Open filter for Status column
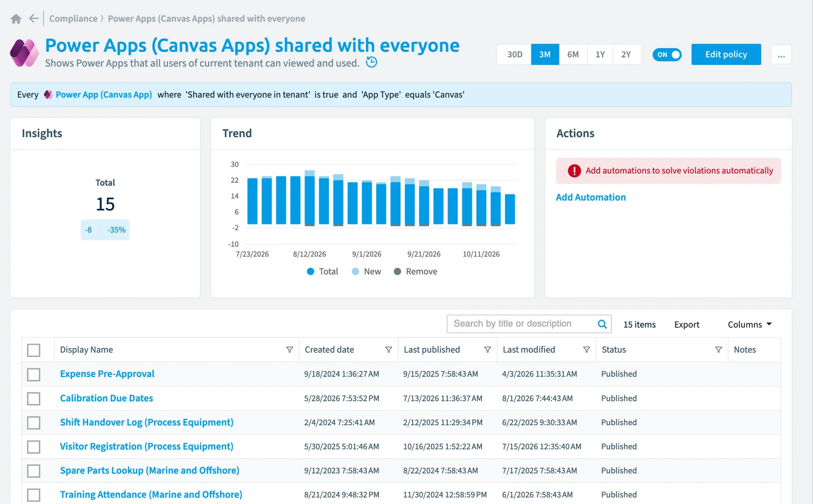 pyautogui.click(x=718, y=350)
